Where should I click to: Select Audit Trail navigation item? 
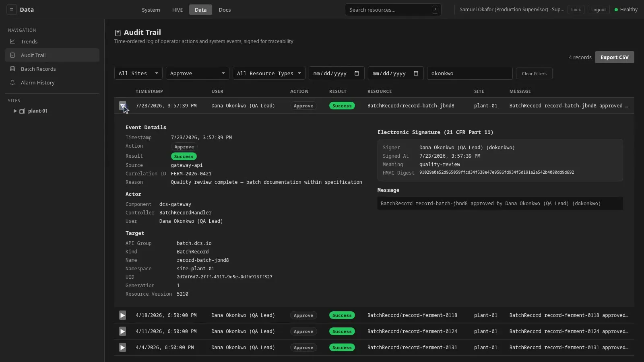[x=52, y=55]
